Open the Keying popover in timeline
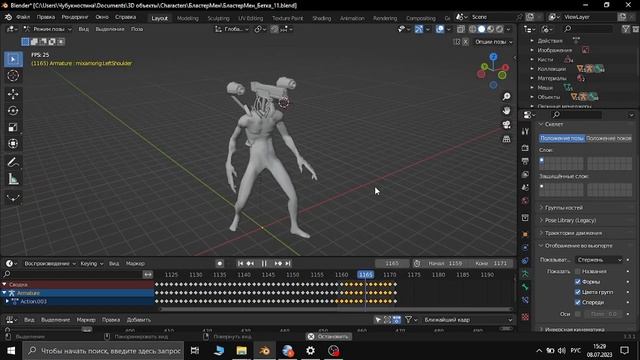This screenshot has width=640, height=360. click(x=91, y=264)
